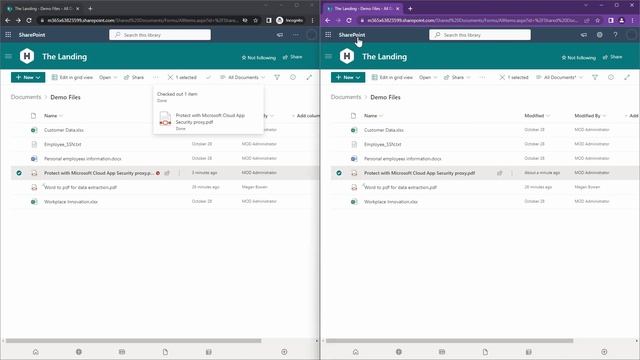The width and height of the screenshot is (640, 360).
Task: Open filter pane in right window
Action: [x=595, y=77]
